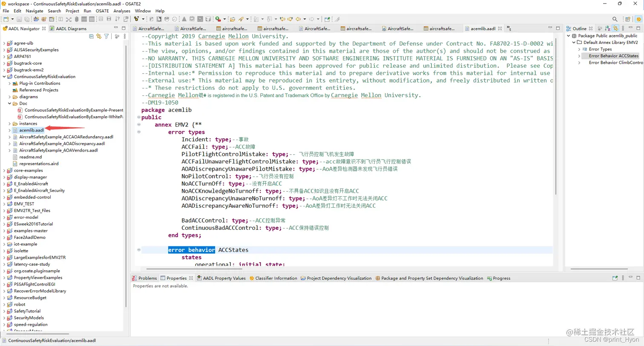644x346 pixels.
Task: Click the search magnifier icon at top right
Action: point(615,19)
